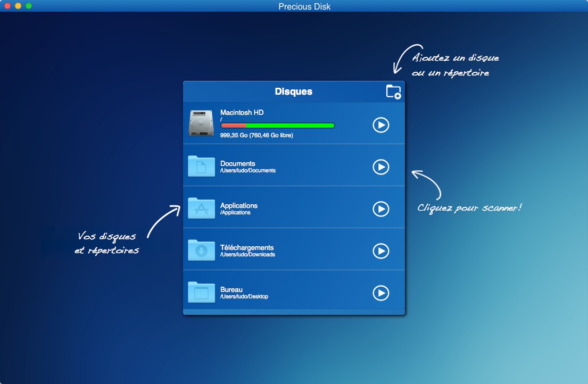Choose the Applications folder icon
This screenshot has height=384, width=588.
[201, 208]
